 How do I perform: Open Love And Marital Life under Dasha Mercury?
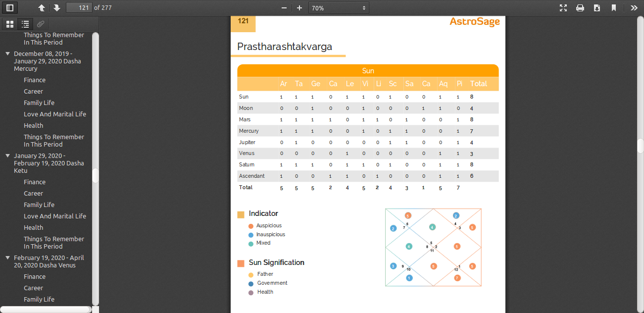point(55,114)
